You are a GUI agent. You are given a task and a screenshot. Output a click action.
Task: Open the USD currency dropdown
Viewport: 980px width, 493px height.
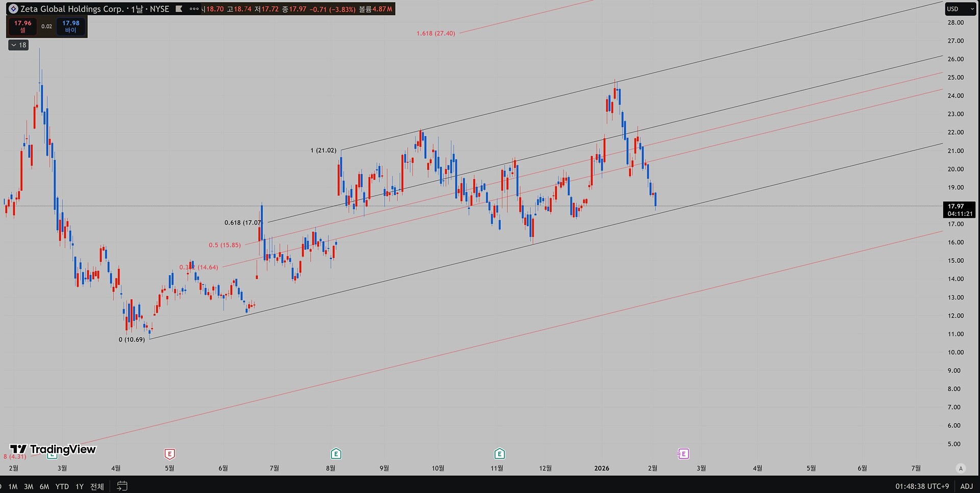click(x=960, y=9)
